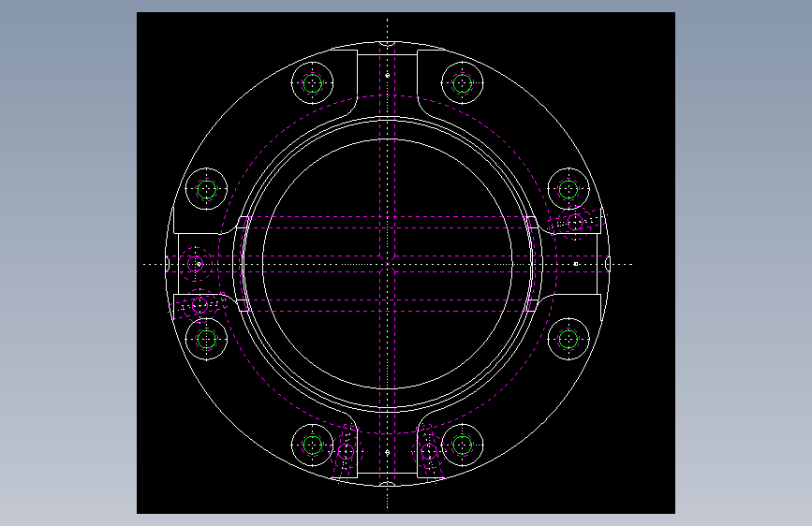Pick the small slot at the flange's right edge
The width and height of the screenshot is (812, 526).
tap(608, 264)
